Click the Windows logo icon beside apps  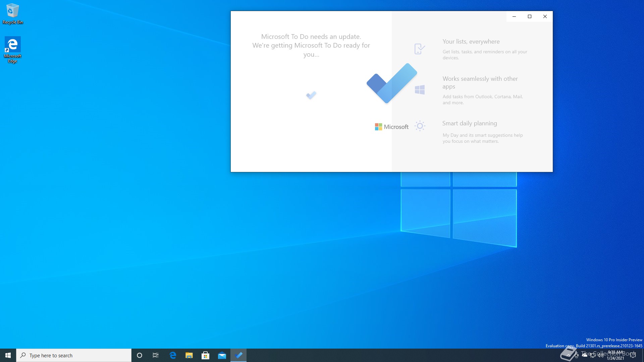coord(420,89)
